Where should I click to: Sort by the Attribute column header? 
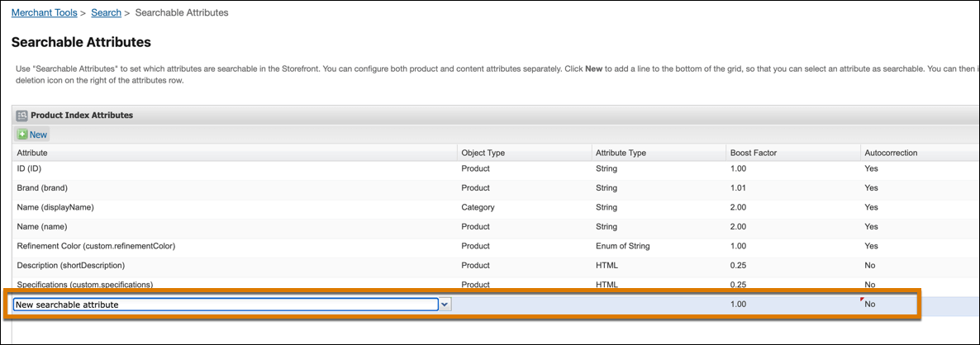[32, 153]
